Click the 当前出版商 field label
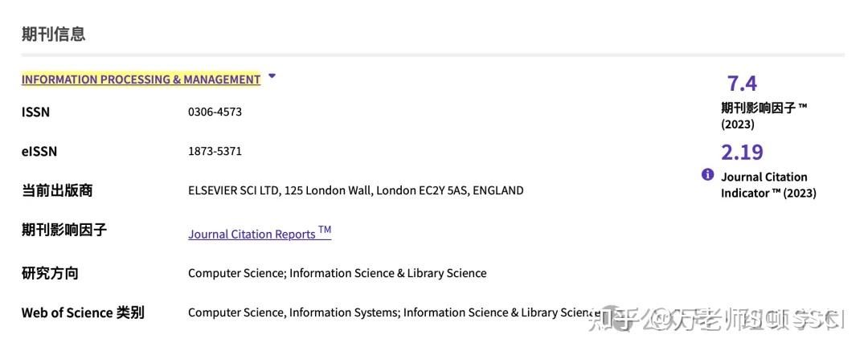 [x=57, y=190]
